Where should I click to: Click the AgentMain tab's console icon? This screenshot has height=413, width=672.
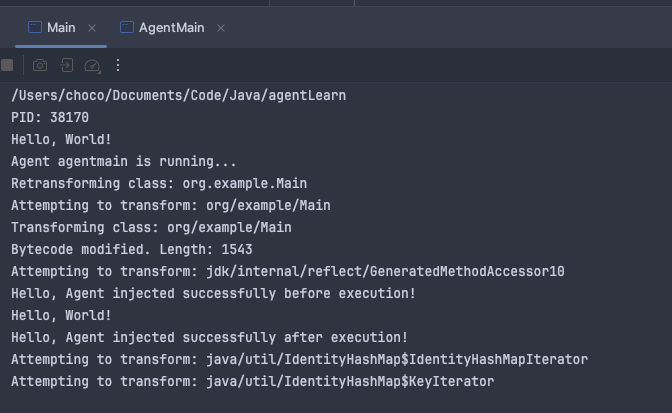(x=127, y=28)
